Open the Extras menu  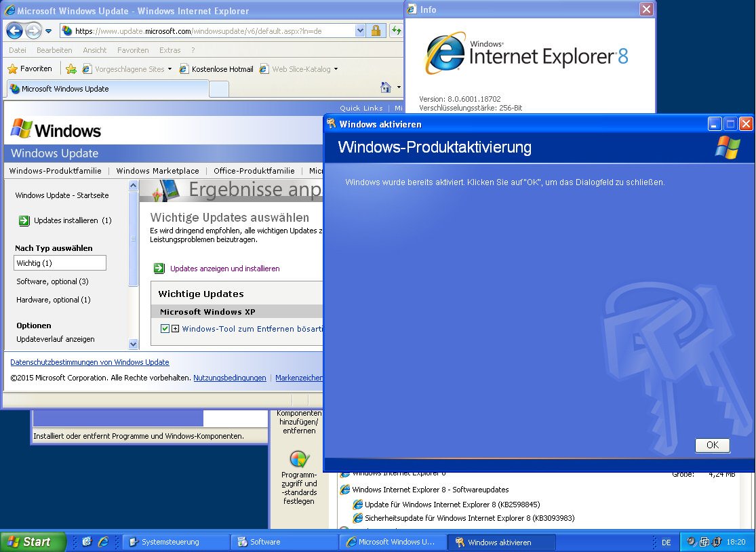[x=170, y=50]
